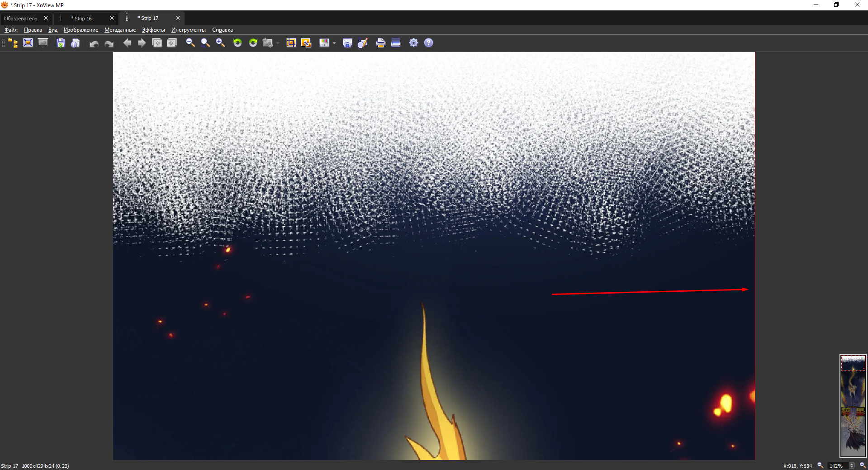Viewport: 868px width, 470px height.
Task: Click the Strip 17 filename in status bar
Action: (9, 466)
